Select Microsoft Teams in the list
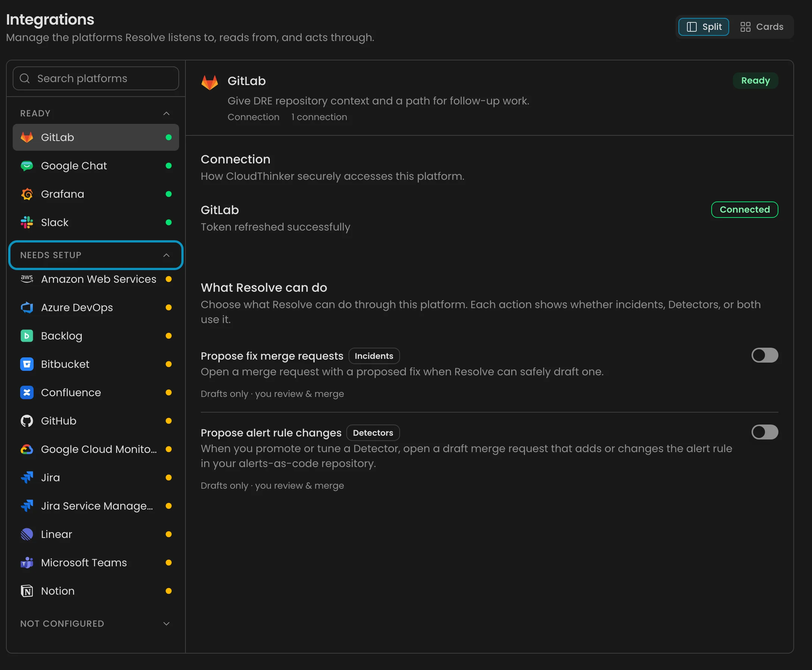Image resolution: width=812 pixels, height=670 pixels. click(96, 563)
